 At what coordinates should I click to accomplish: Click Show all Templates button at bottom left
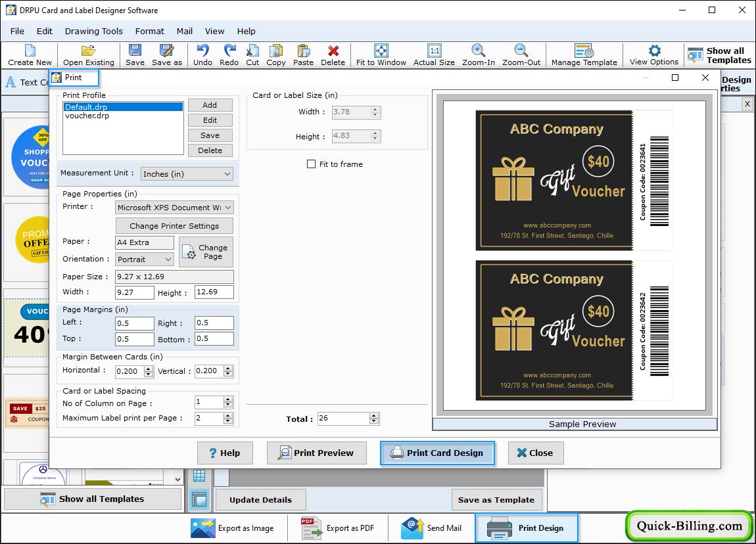(x=93, y=499)
